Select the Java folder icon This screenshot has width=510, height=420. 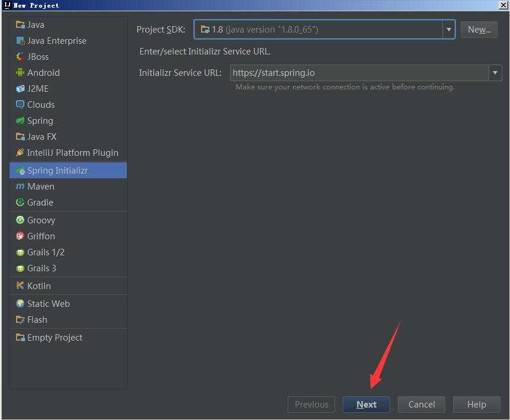[20, 25]
